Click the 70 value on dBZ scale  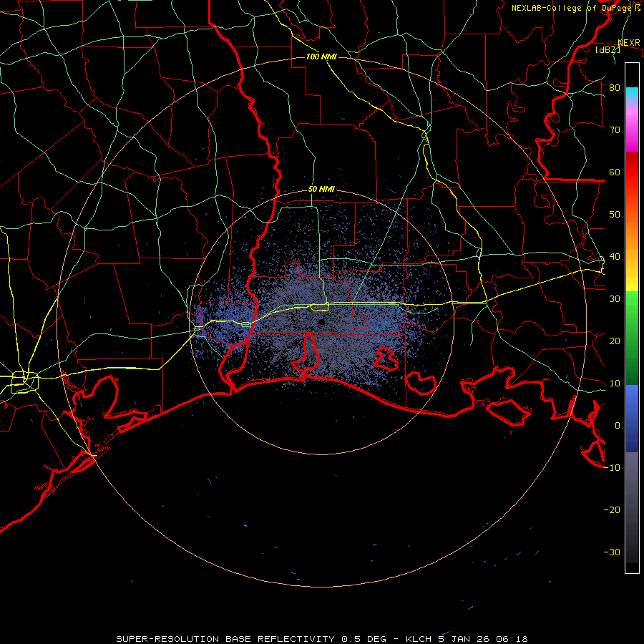tap(615, 130)
